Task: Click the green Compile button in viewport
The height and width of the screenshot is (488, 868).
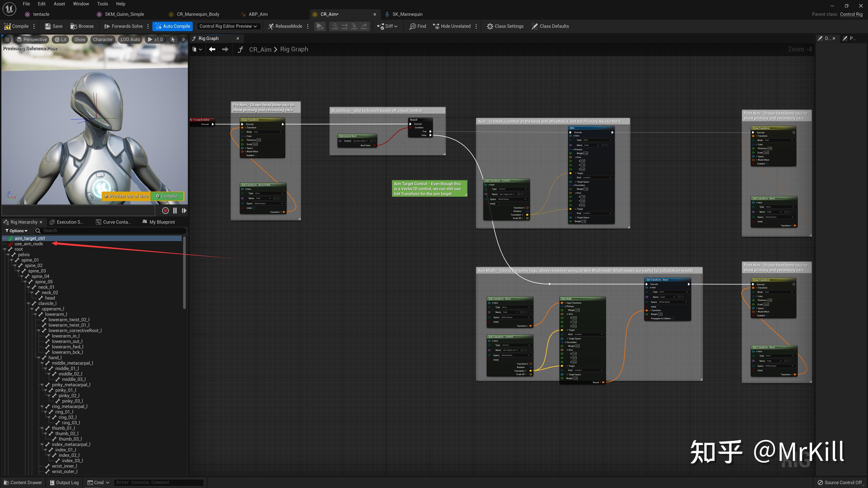Action: (x=167, y=196)
